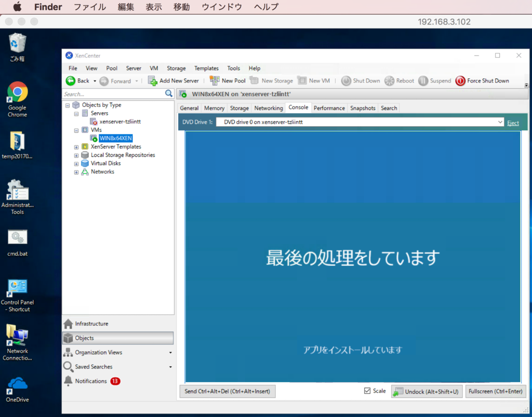Open Organization Views dropdown arrow
The height and width of the screenshot is (417, 532).
tap(170, 353)
